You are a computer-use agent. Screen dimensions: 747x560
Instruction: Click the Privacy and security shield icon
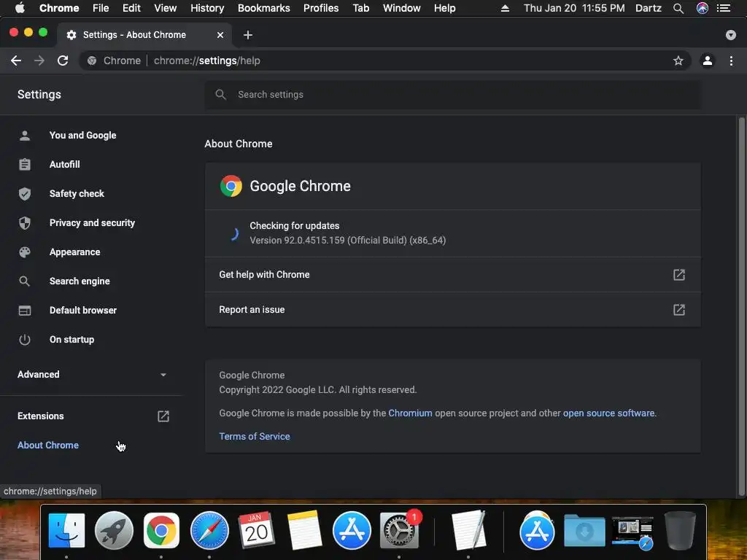[25, 223]
